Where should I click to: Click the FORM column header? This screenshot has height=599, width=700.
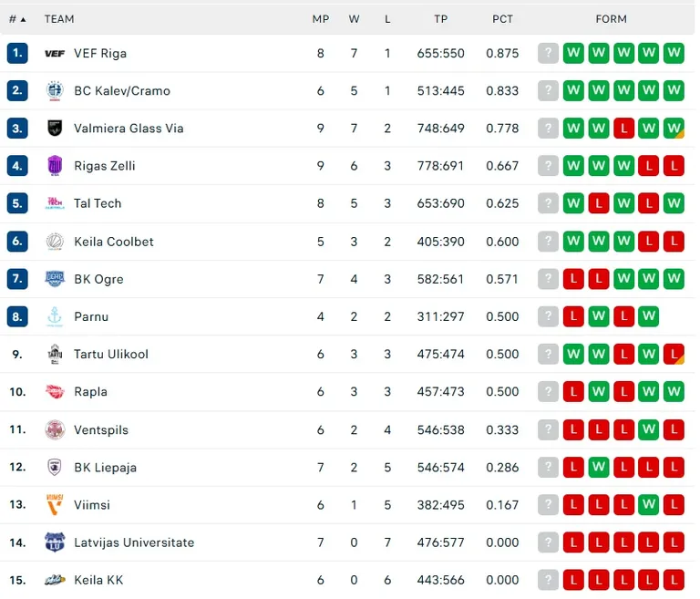[x=612, y=19]
